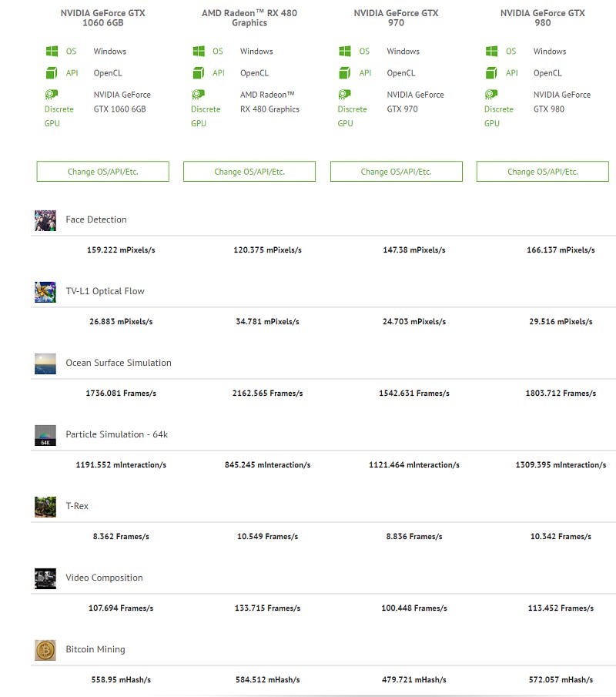Open the Video Composition benchmark thumbnail
The image size is (616, 697).
[45, 578]
